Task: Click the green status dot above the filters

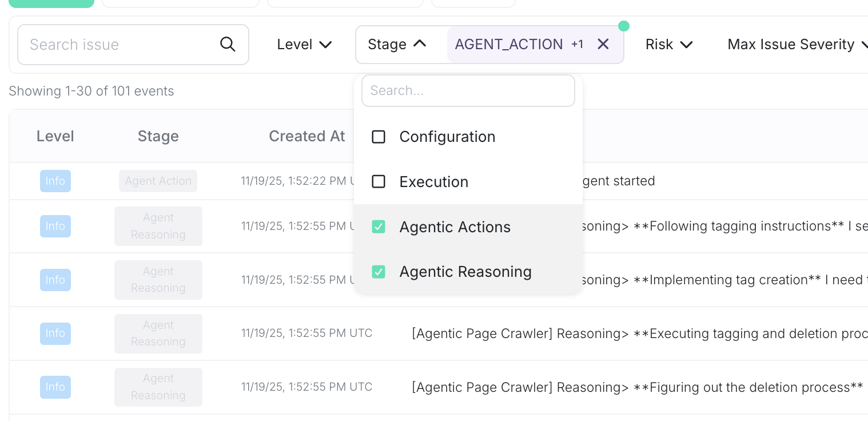Action: 624,26
